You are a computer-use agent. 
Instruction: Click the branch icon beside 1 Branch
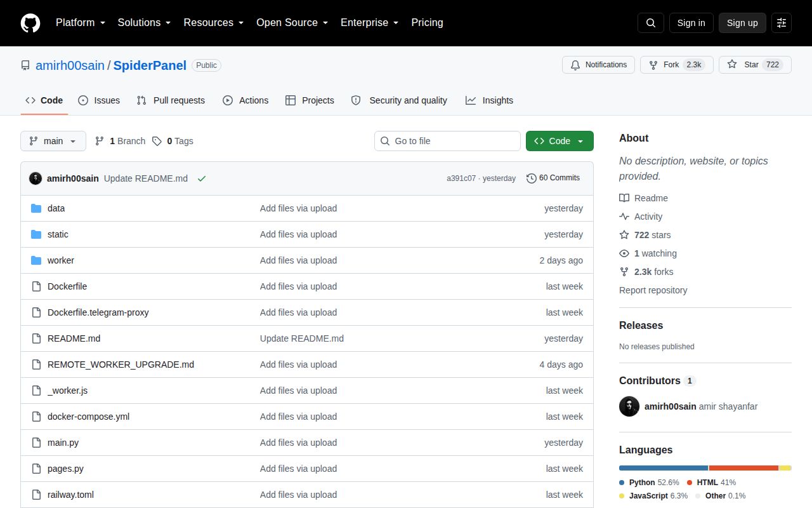100,141
